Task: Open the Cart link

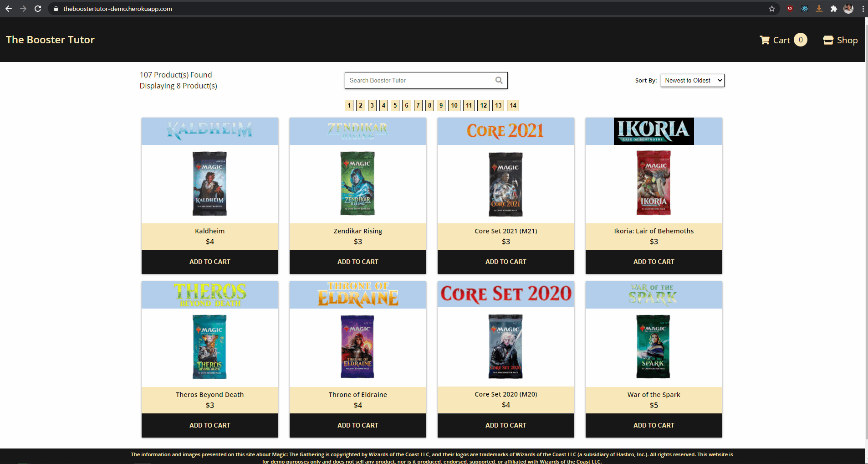Action: 783,40
